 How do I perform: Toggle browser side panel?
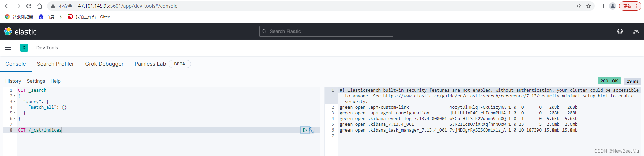[x=602, y=6]
